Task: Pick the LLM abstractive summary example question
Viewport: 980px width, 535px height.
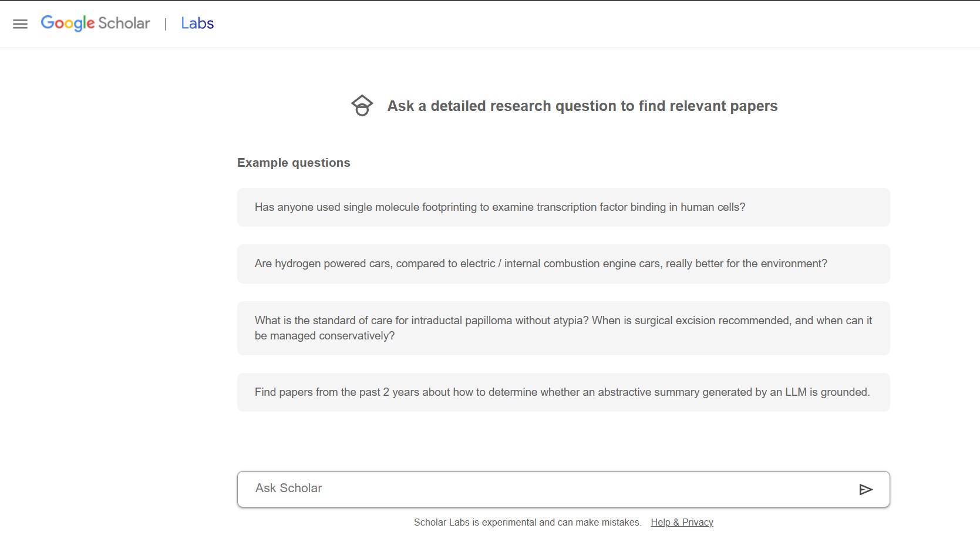Action: (563, 392)
